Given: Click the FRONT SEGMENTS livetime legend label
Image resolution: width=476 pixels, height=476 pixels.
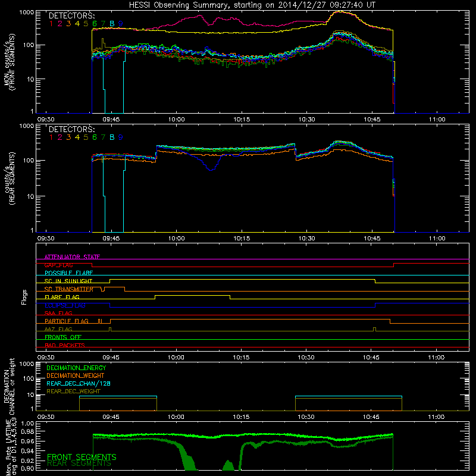Looking at the screenshot, I should [x=82, y=457].
